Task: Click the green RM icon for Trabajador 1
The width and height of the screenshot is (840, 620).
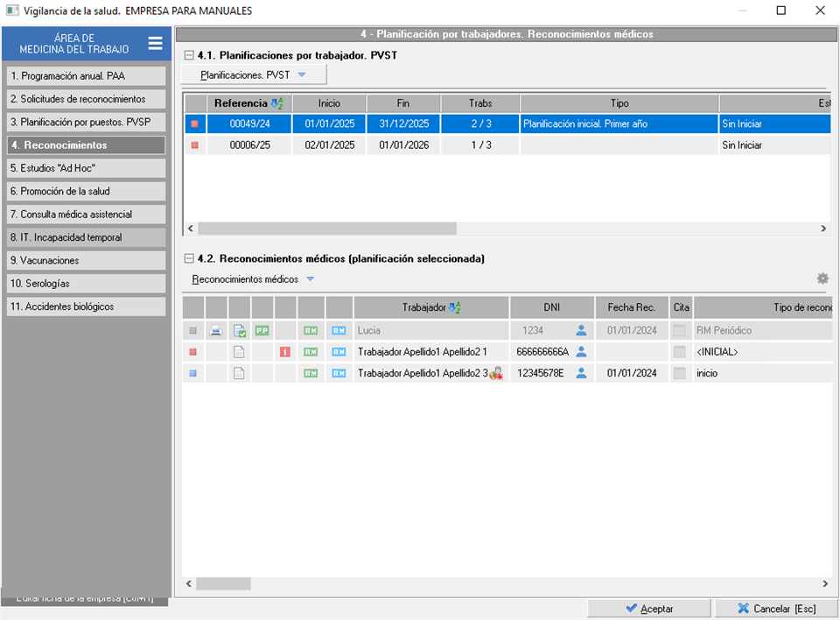Action: click(310, 352)
